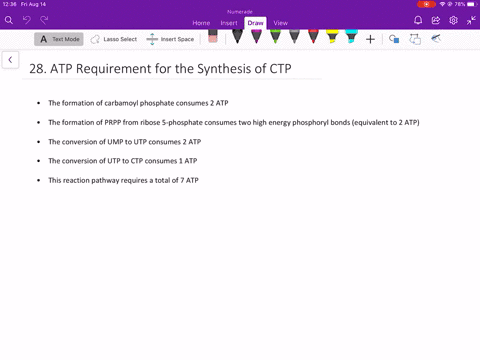Share this notebook page
The height and width of the screenshot is (360, 480).
pos(436,20)
